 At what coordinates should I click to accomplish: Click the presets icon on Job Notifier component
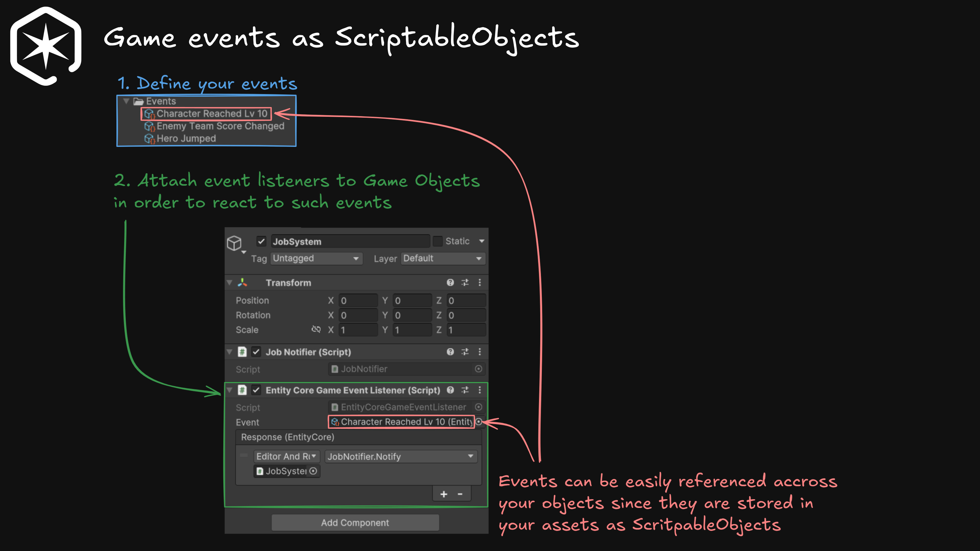click(x=464, y=352)
